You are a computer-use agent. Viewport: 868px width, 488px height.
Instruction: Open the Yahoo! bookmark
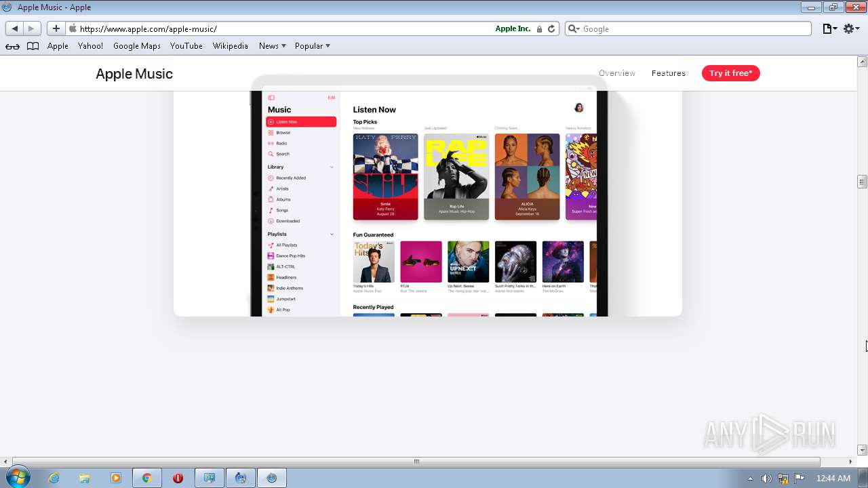point(90,46)
